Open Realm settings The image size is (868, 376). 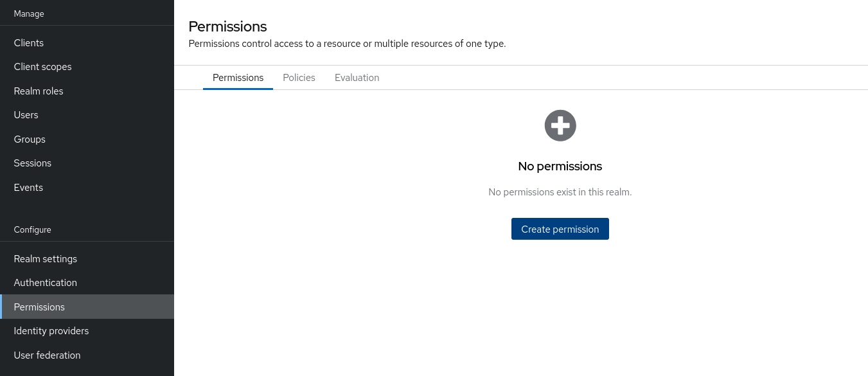(45, 258)
